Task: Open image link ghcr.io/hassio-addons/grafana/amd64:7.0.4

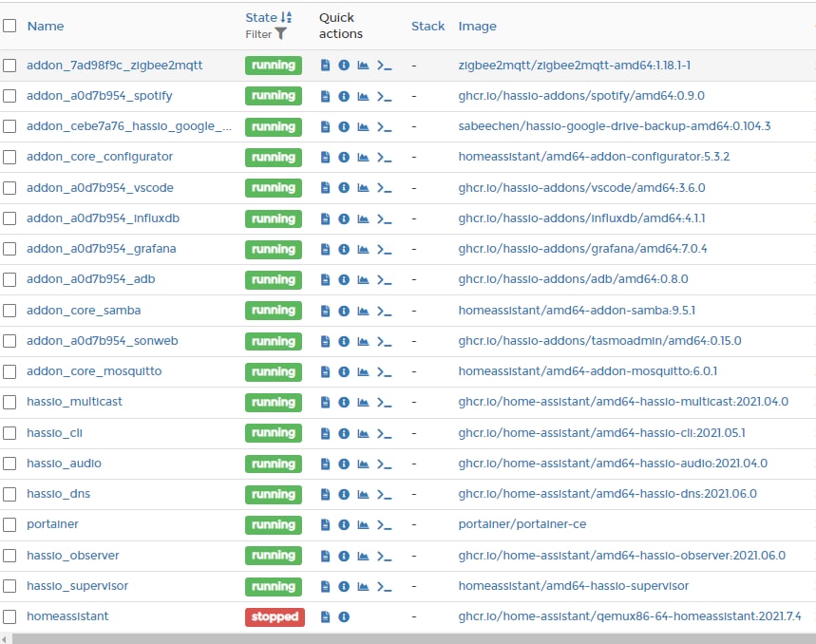Action: coord(582,249)
